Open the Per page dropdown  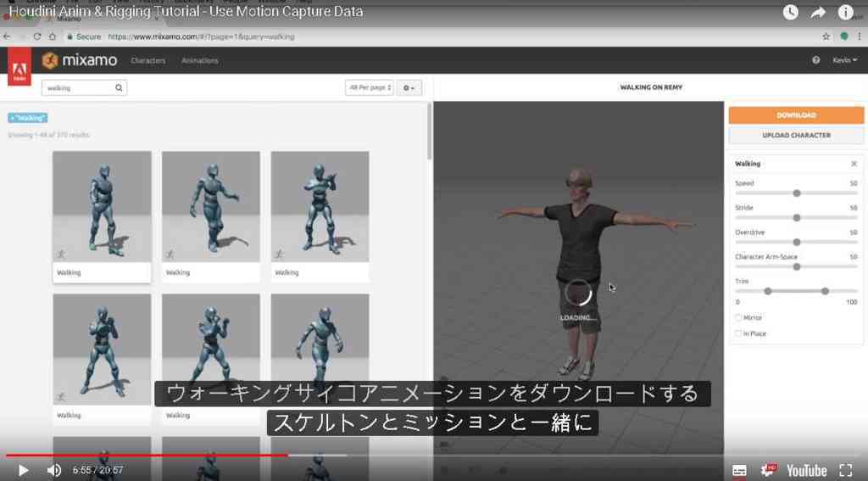(370, 87)
